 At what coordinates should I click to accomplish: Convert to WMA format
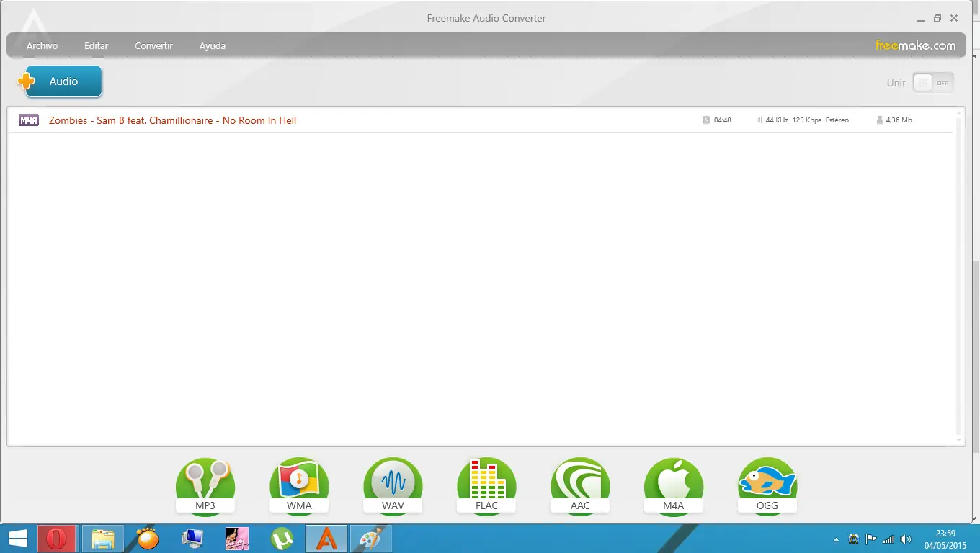tap(299, 487)
